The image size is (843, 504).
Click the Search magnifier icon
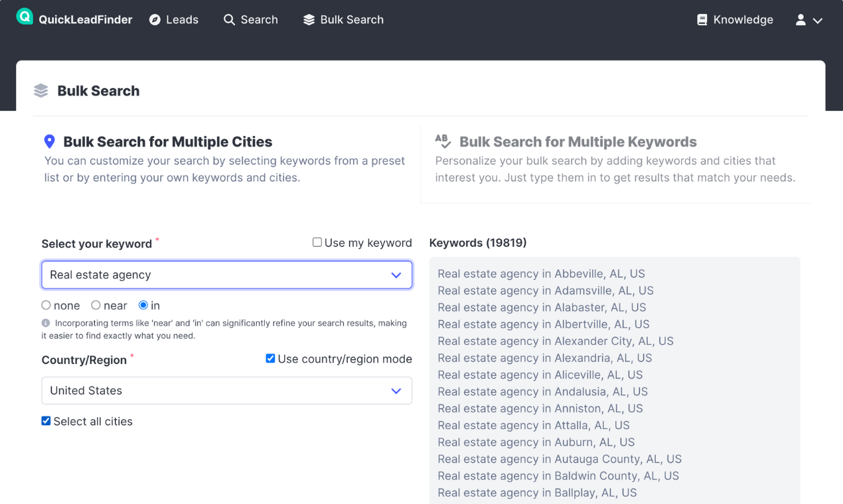pyautogui.click(x=229, y=20)
